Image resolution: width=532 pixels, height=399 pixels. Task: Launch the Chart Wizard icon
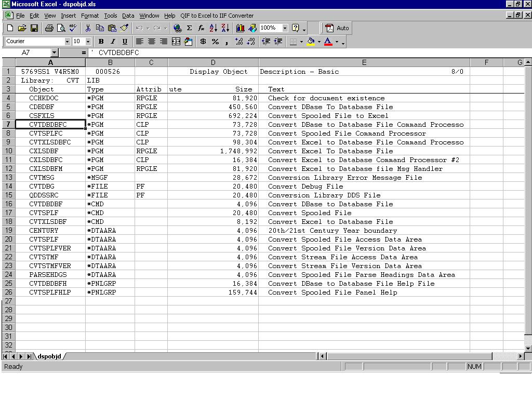(240, 28)
